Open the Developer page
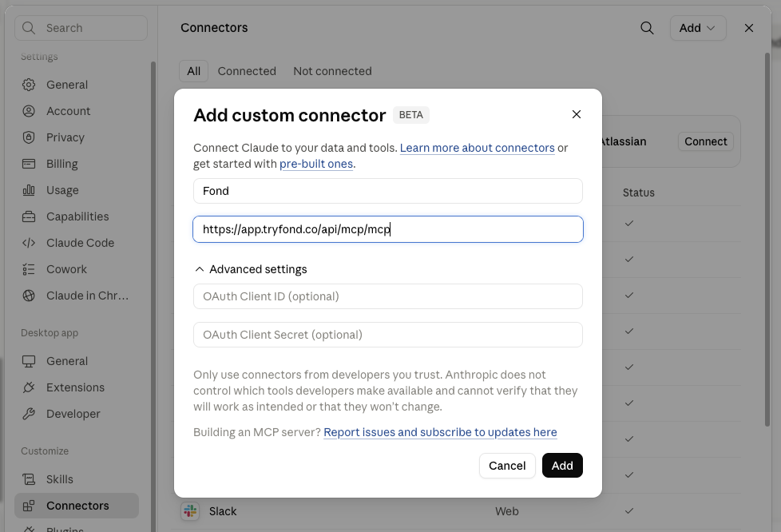 [x=73, y=414]
